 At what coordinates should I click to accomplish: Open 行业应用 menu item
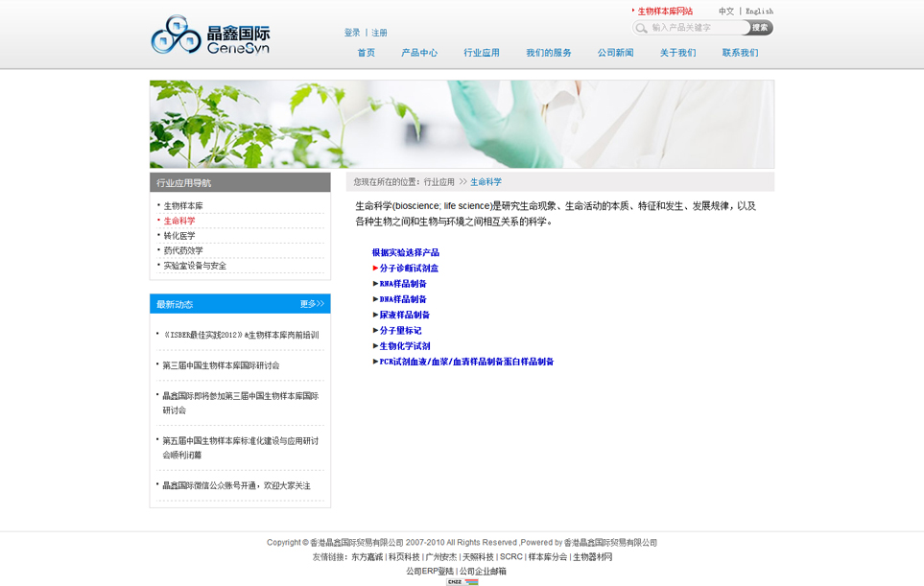click(482, 53)
